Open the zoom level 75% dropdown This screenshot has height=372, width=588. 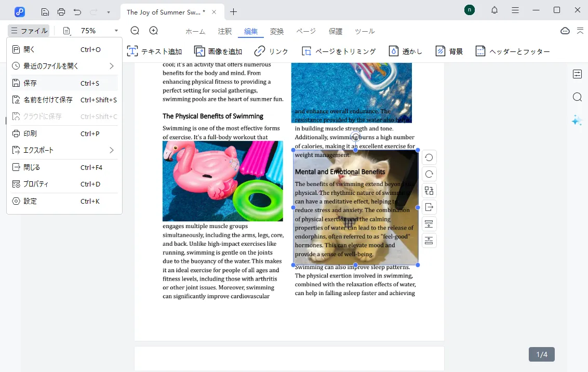coord(100,31)
